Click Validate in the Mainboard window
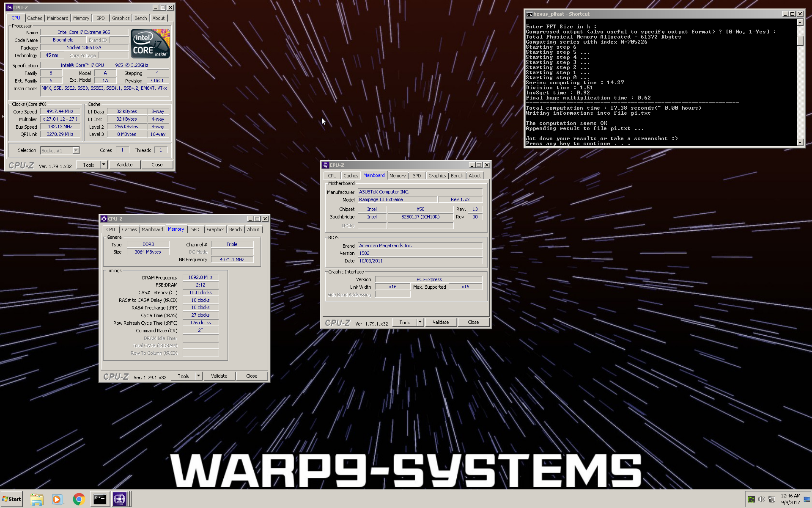The image size is (812, 508). coord(441,322)
